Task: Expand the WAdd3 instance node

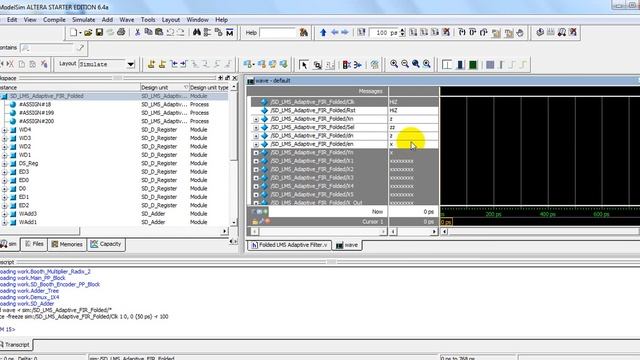Action: [4, 214]
